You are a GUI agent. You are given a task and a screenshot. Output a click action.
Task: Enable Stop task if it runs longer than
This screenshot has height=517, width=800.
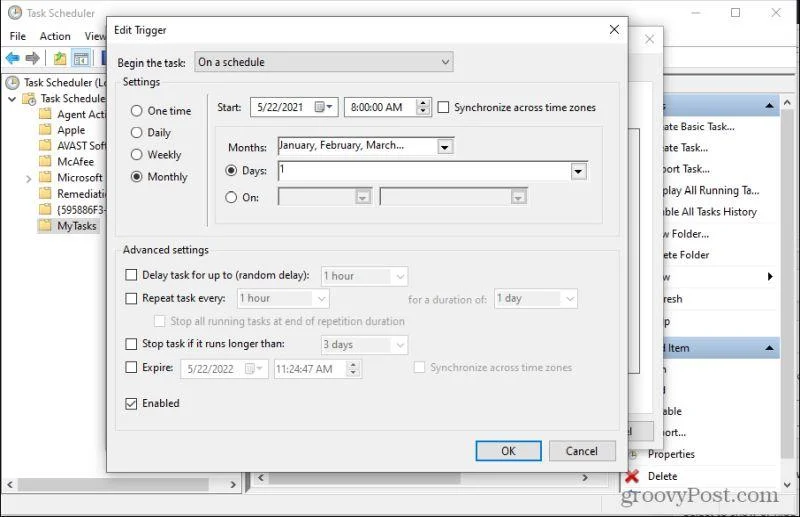(x=131, y=344)
